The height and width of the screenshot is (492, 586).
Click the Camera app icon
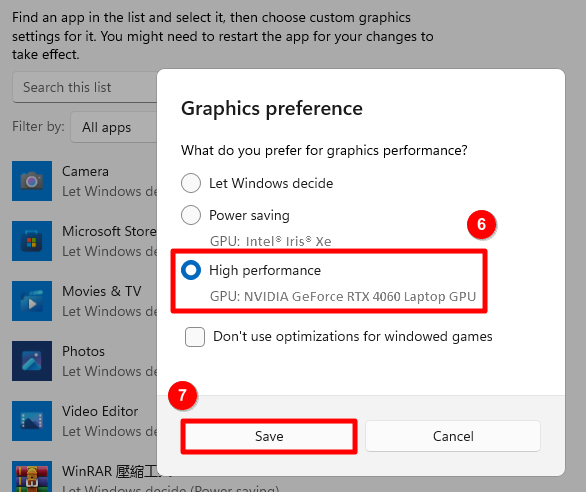click(32, 181)
